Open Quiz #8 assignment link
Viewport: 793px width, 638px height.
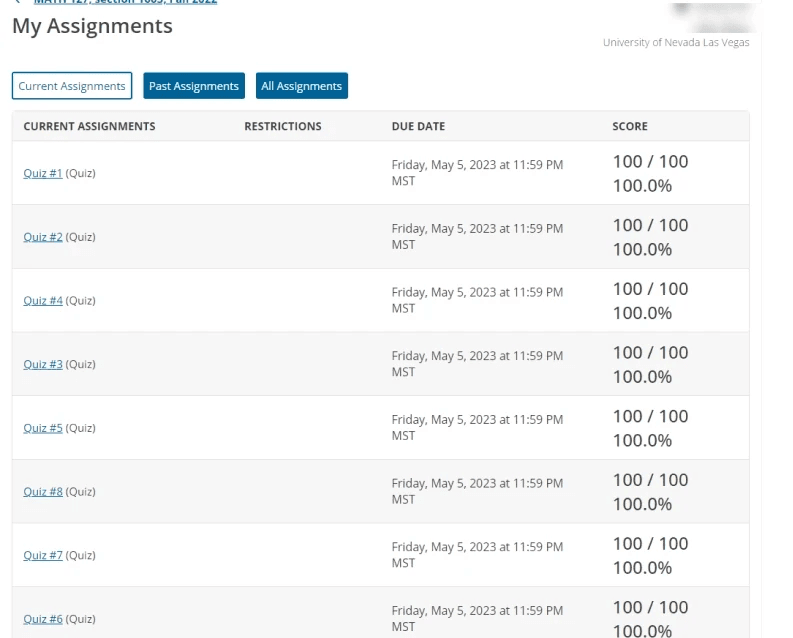(x=43, y=492)
